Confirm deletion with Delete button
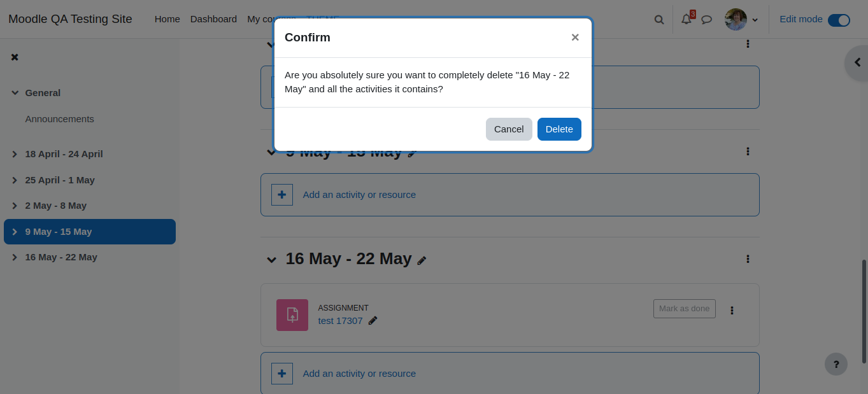The height and width of the screenshot is (394, 868). click(x=559, y=129)
